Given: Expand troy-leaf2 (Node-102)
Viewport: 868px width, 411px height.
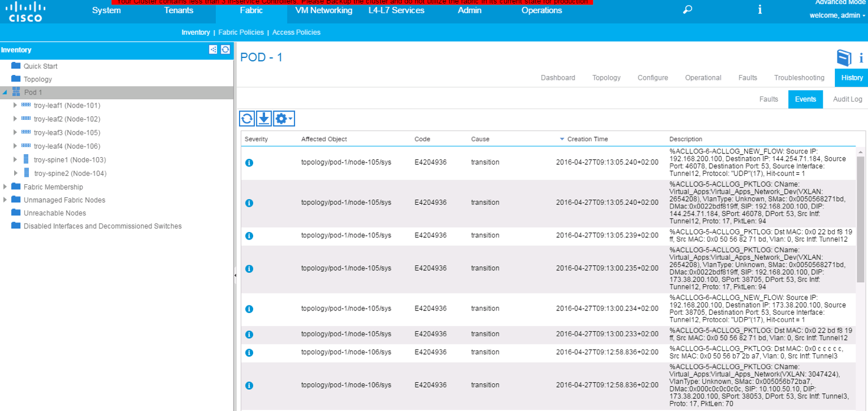Looking at the screenshot, I should [x=15, y=119].
